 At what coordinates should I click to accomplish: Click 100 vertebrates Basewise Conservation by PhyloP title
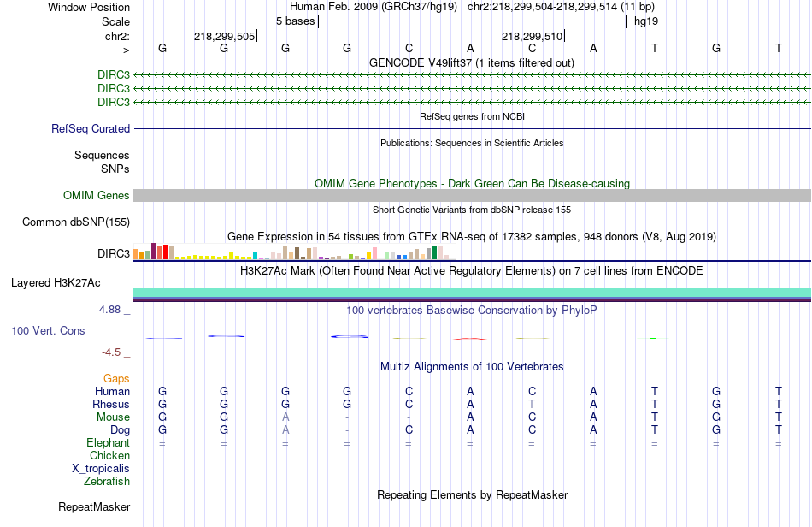472,310
